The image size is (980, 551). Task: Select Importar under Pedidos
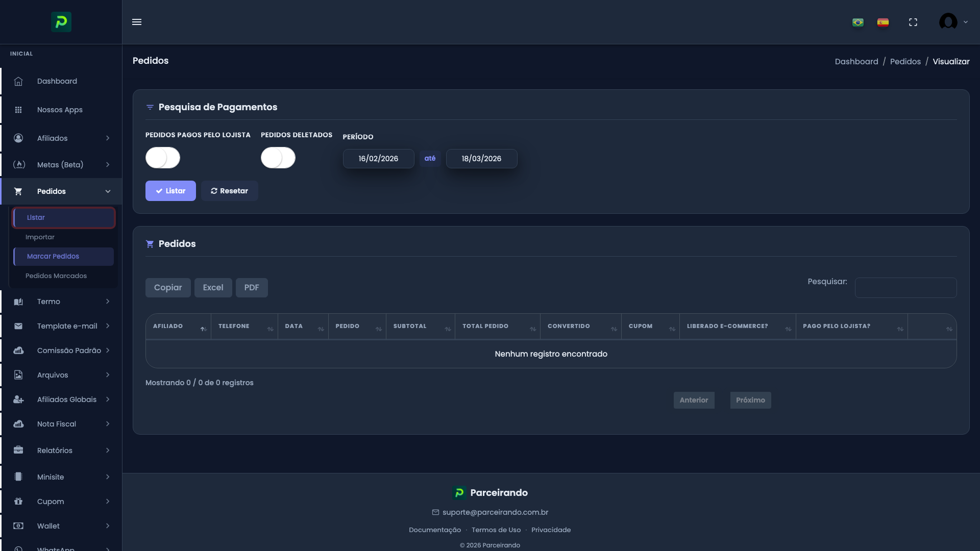coord(40,237)
